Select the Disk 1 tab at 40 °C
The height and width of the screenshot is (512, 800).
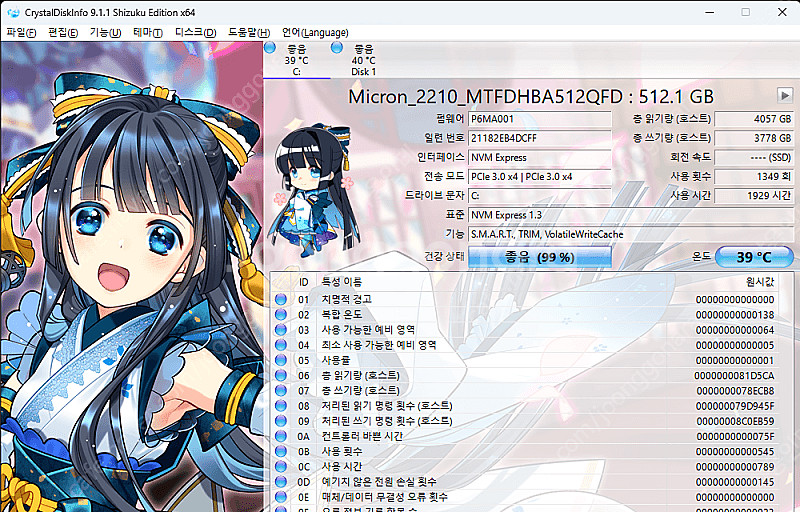[364, 60]
